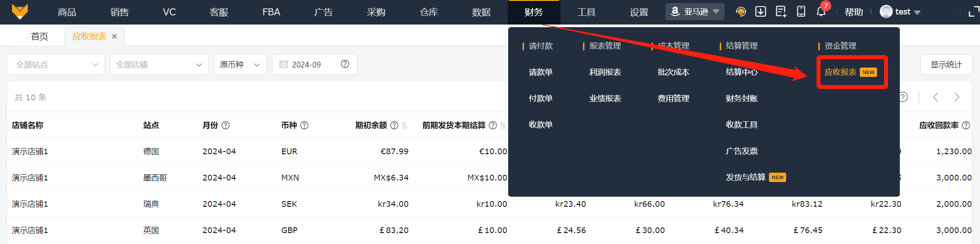Viewport: 980px width, 244px height.
Task: Close the 应收报表 tab
Action: point(114,36)
